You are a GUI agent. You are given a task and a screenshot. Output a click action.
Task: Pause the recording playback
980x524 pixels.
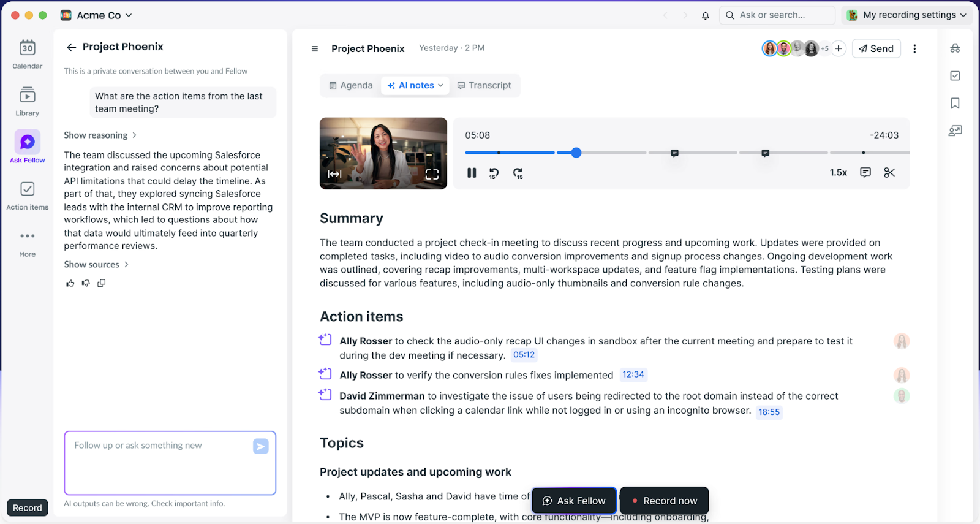[x=472, y=173]
